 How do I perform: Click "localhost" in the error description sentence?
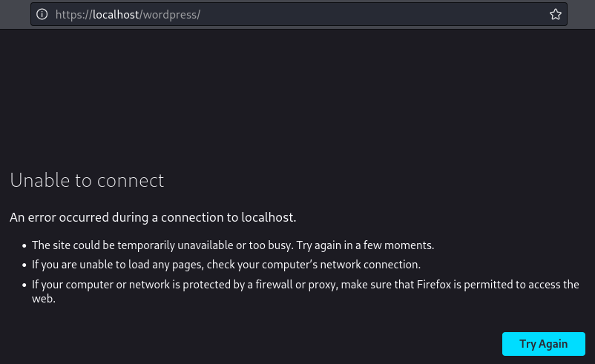[269, 217]
